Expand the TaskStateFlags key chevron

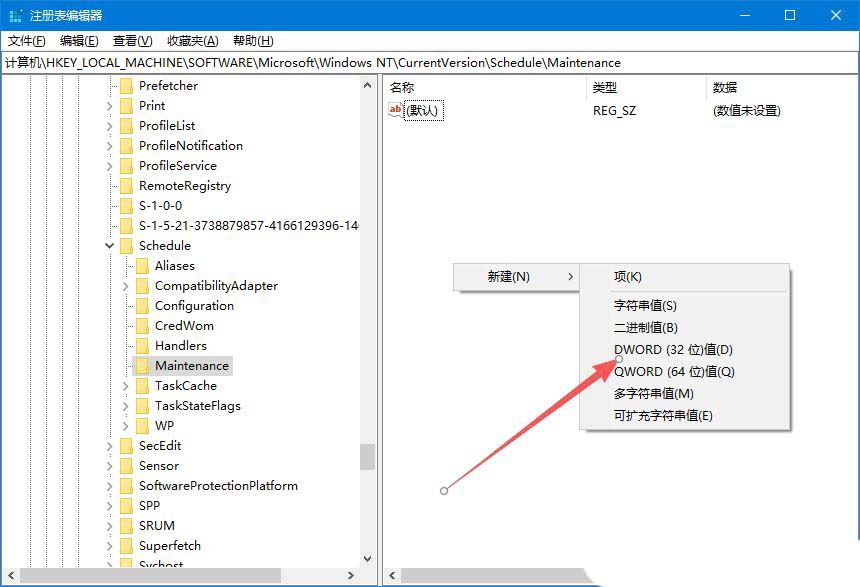click(x=126, y=407)
